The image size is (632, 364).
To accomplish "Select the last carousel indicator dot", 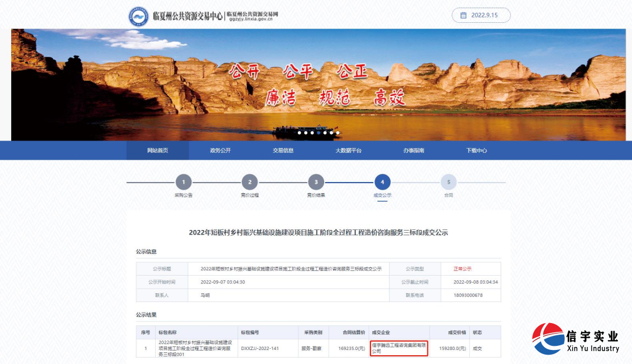I will [x=338, y=133].
